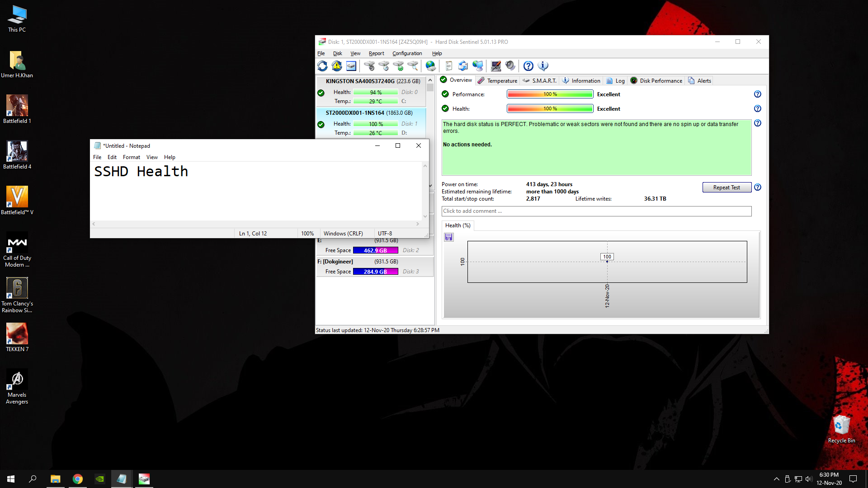Click the disk panel view toolbar icon

click(x=351, y=66)
